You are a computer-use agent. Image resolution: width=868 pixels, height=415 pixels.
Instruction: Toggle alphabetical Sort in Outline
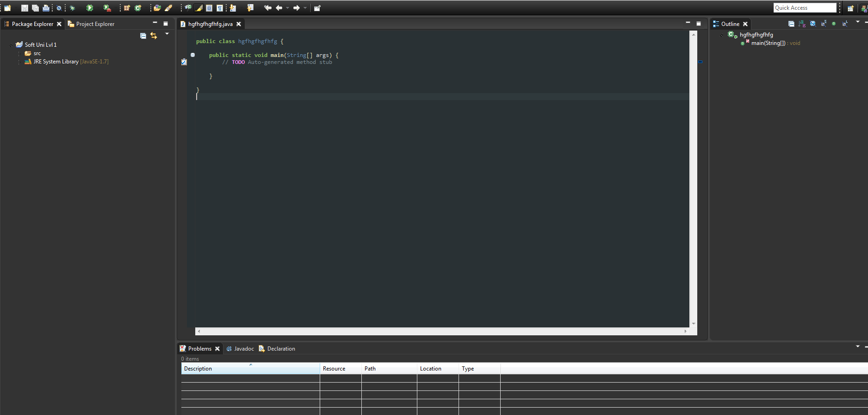pos(802,24)
